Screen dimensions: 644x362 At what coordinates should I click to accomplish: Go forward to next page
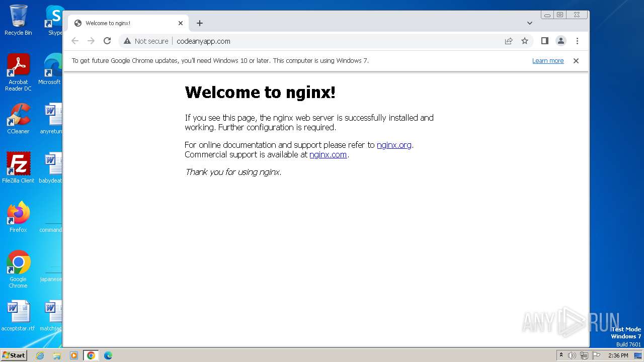[91, 41]
